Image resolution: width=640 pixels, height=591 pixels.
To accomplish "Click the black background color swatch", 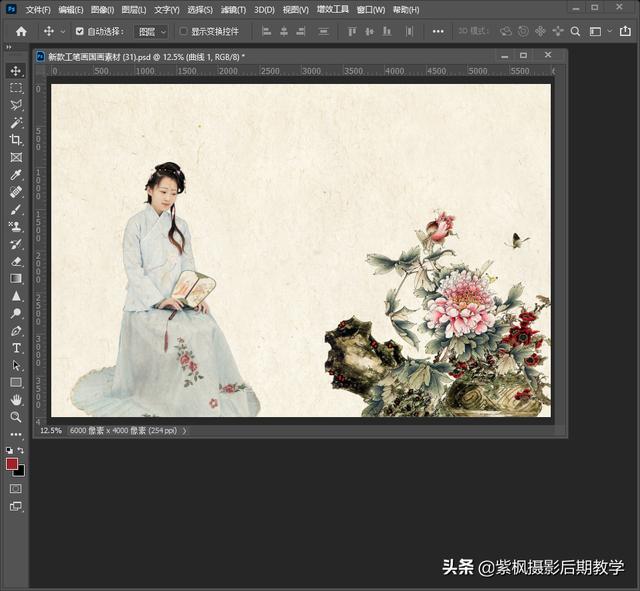I will coord(20,472).
